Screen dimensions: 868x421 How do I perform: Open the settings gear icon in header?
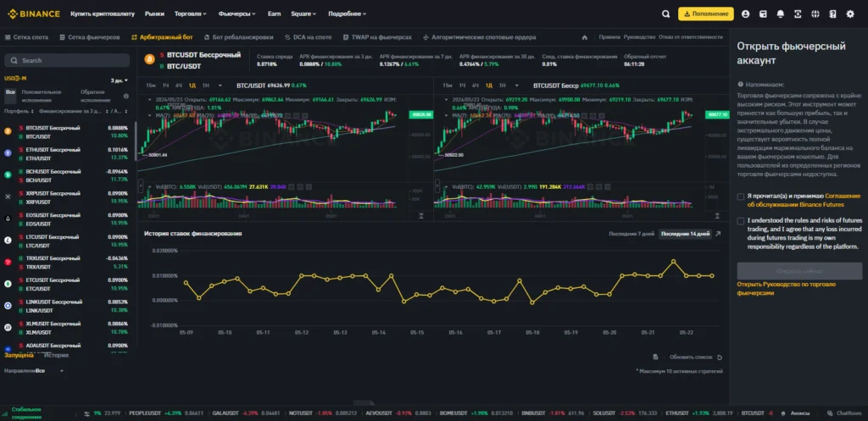point(850,14)
